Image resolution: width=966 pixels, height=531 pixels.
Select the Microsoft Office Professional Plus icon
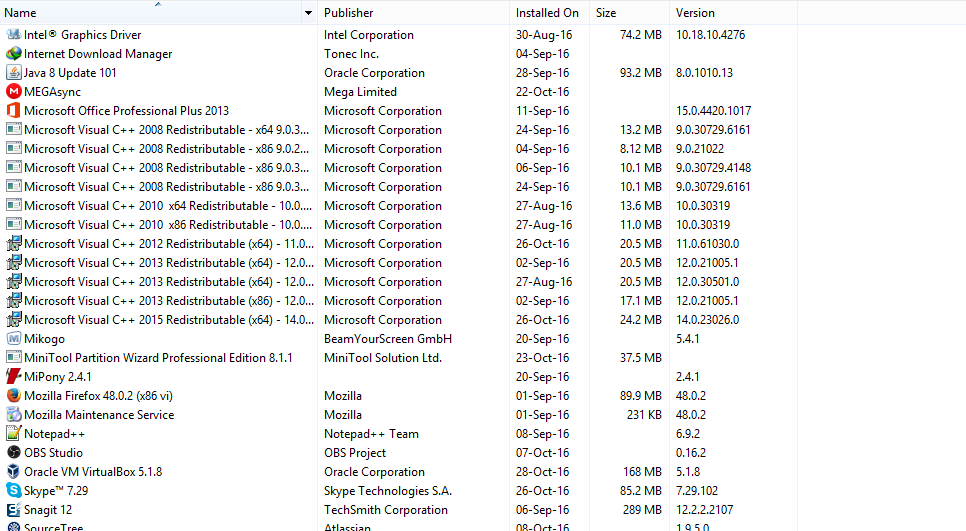(x=14, y=111)
